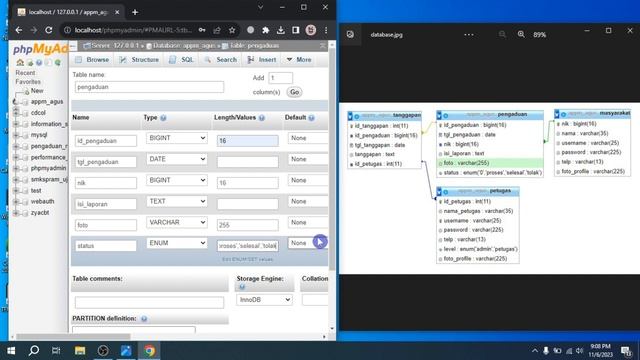Click the share page icon in address bar
640x360 pixels.
[x=217, y=30]
